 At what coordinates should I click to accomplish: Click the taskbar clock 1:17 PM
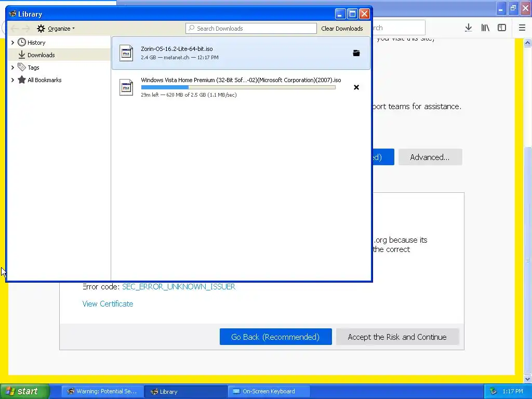tap(513, 391)
